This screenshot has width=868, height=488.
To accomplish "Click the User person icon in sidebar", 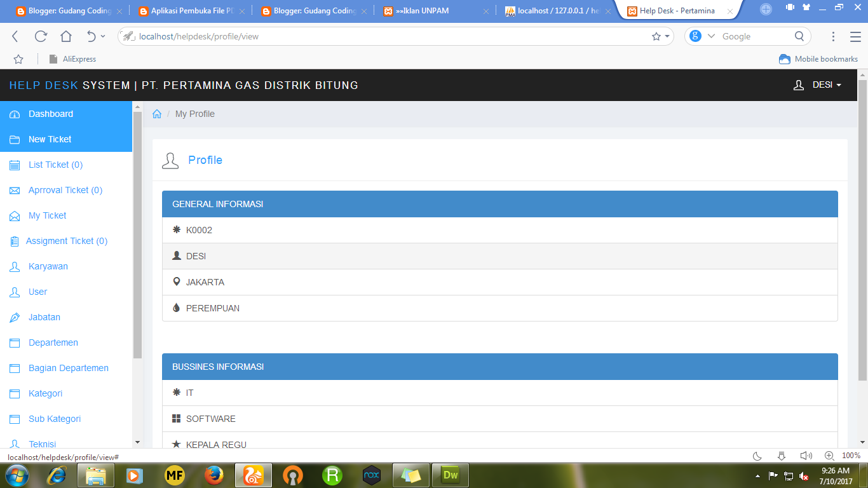I will 15,292.
